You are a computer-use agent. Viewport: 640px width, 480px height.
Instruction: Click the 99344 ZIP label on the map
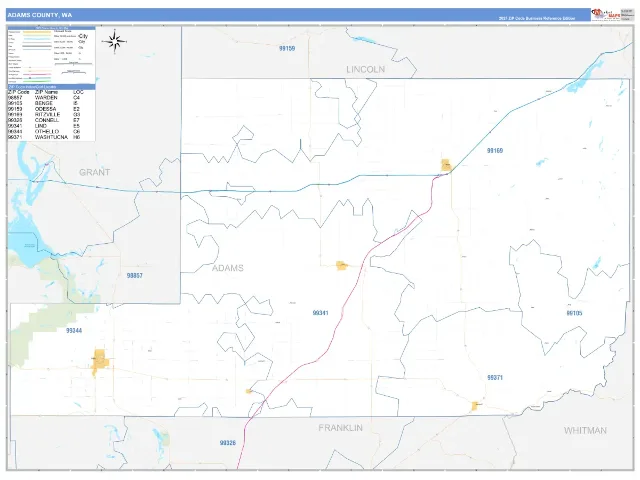coord(74,331)
